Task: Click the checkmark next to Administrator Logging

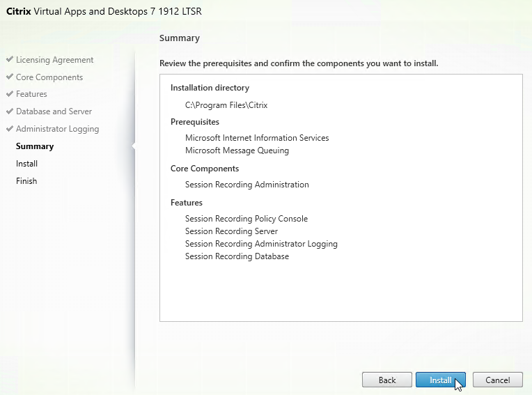Action: tap(10, 129)
